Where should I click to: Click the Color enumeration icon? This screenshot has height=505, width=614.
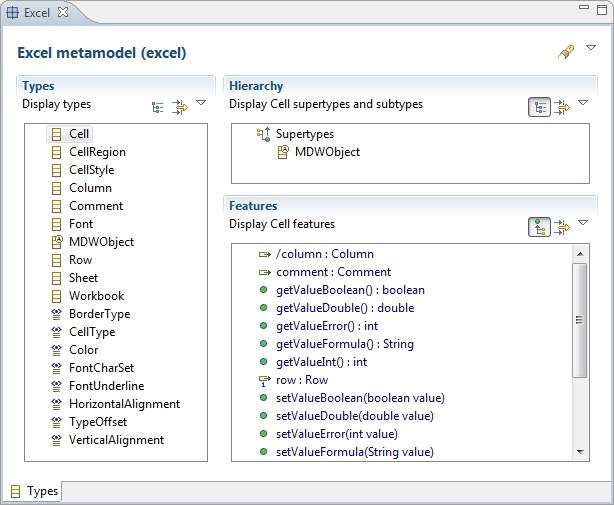(x=56, y=350)
